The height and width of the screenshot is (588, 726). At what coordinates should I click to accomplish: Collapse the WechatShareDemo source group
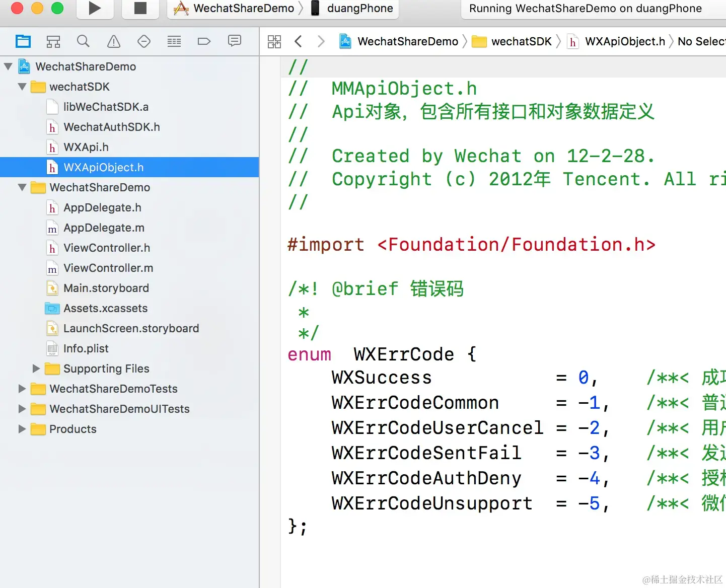pos(22,187)
